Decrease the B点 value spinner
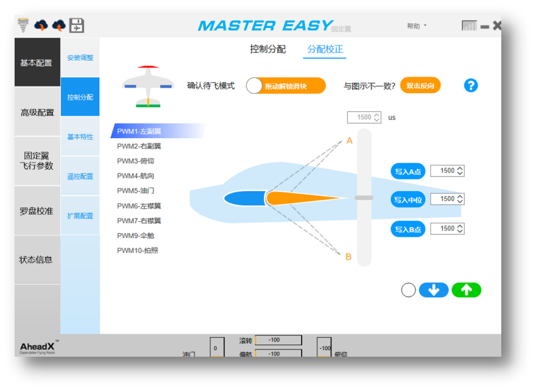536x392 pixels. tap(460, 231)
